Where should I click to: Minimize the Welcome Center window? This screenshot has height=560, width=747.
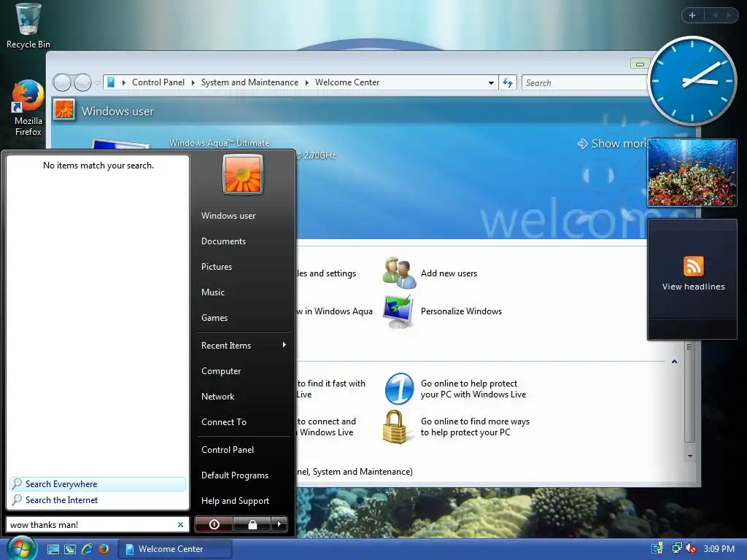640,63
